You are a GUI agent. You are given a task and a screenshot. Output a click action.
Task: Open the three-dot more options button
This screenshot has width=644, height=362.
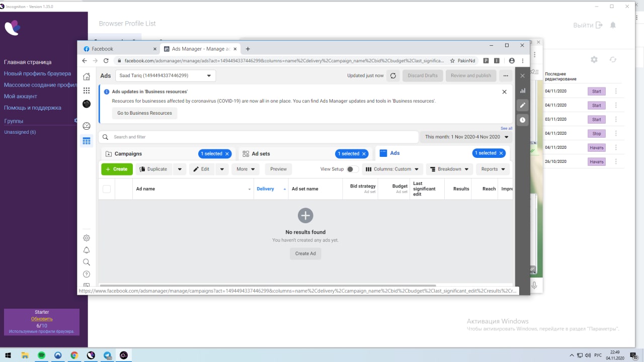(505, 76)
